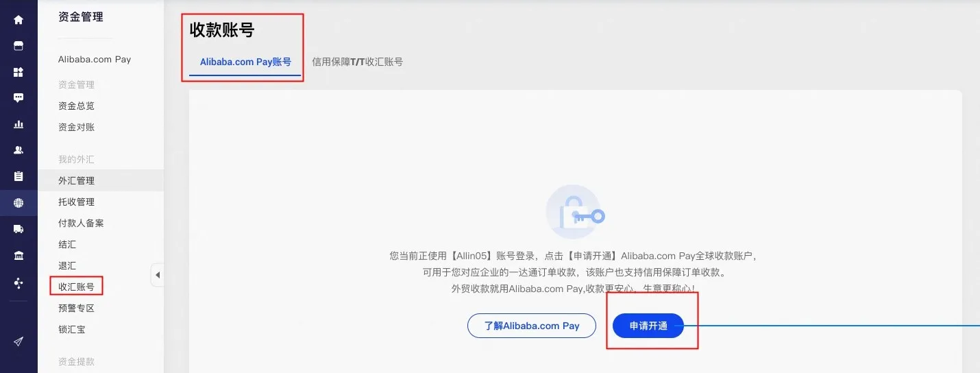Screen dimensions: 980x373
Task: Open the home icon in left rail
Action: click(19, 20)
